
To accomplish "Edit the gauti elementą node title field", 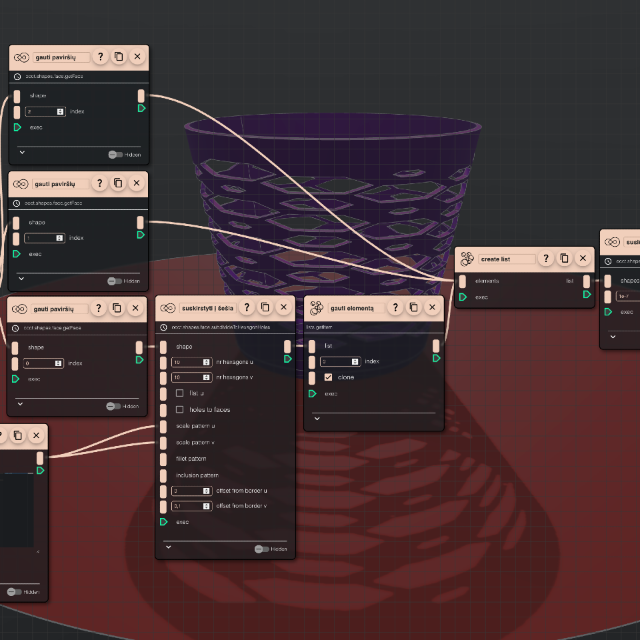I will (356, 308).
